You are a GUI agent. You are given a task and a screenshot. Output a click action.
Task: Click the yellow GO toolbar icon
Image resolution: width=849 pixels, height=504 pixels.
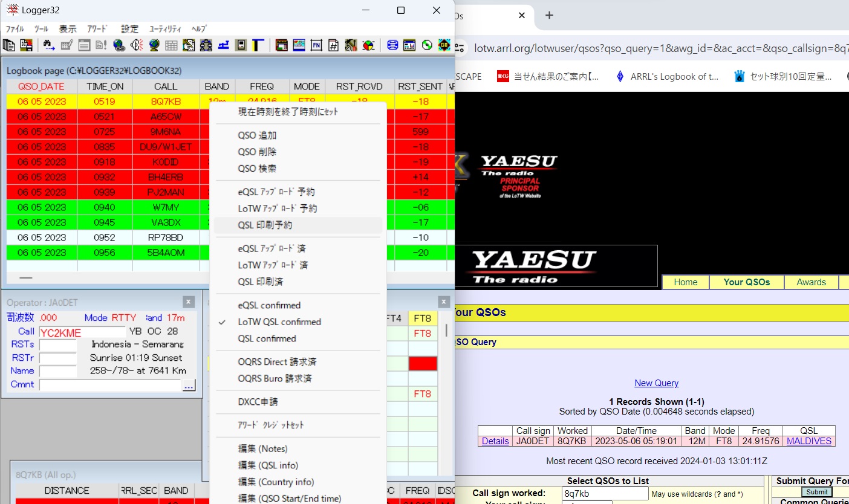pyautogui.click(x=444, y=45)
